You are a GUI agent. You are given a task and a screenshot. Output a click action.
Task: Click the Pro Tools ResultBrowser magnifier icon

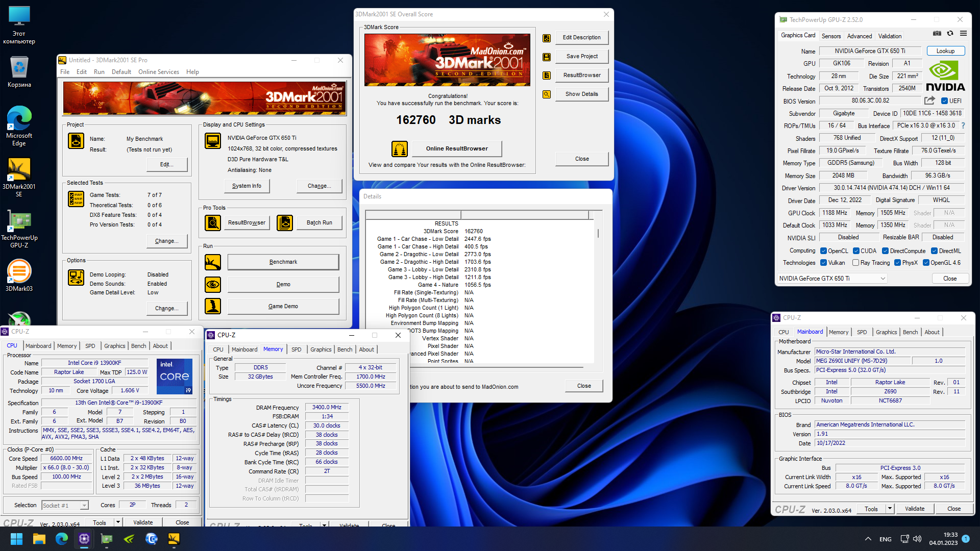(213, 223)
